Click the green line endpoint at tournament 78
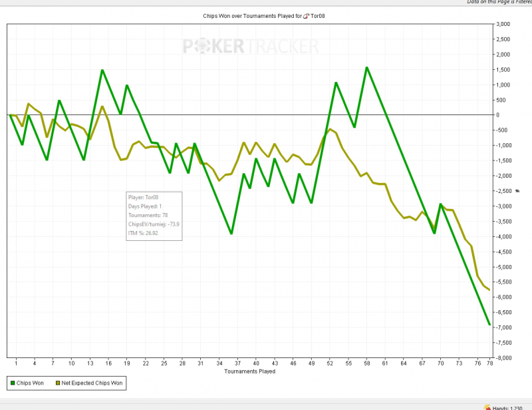 (490, 325)
